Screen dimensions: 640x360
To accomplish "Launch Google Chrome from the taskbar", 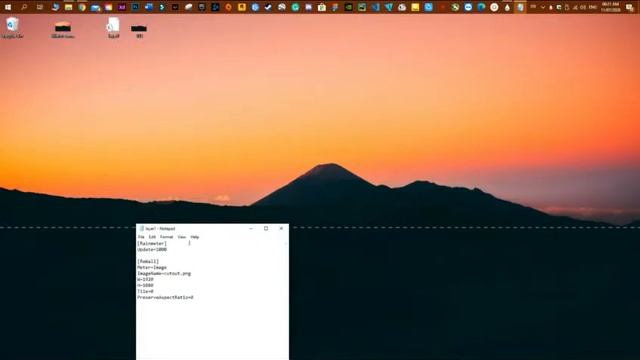I will (82, 7).
